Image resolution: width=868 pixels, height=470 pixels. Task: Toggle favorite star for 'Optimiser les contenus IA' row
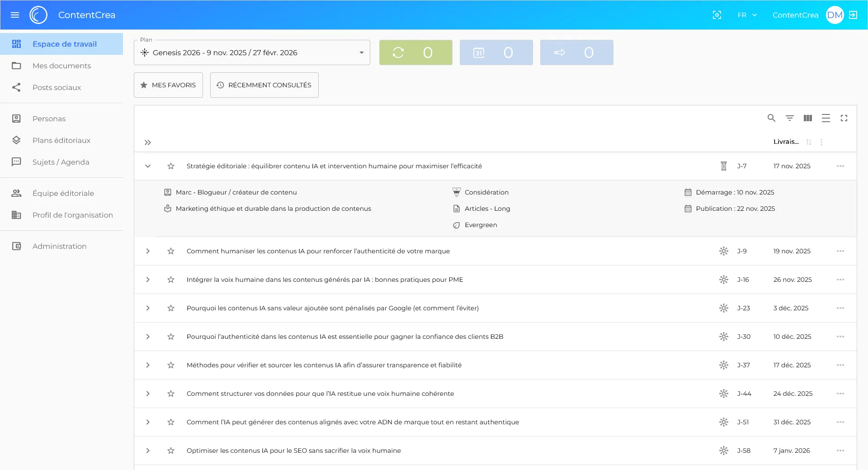coord(171,451)
